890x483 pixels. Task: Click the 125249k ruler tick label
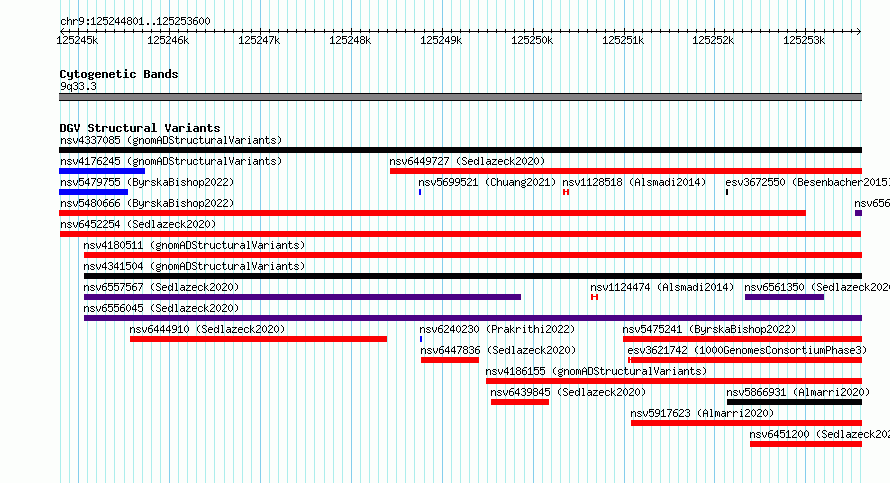pyautogui.click(x=441, y=40)
